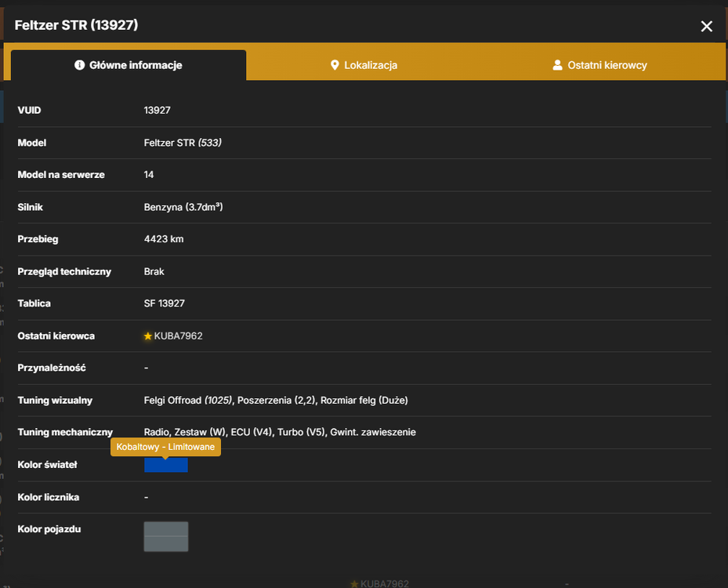Click the Silnik row label
The height and width of the screenshot is (588, 728).
click(x=31, y=207)
